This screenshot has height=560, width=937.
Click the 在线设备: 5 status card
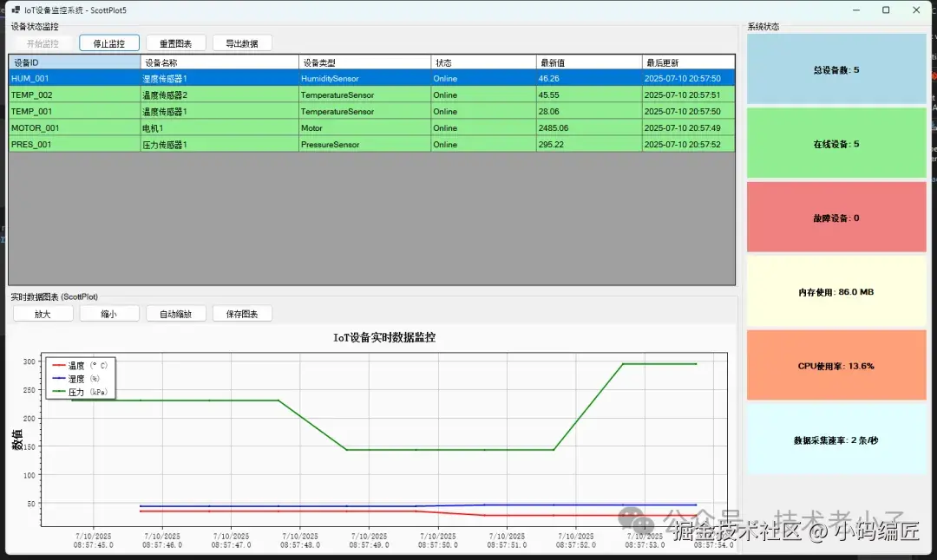pos(836,143)
